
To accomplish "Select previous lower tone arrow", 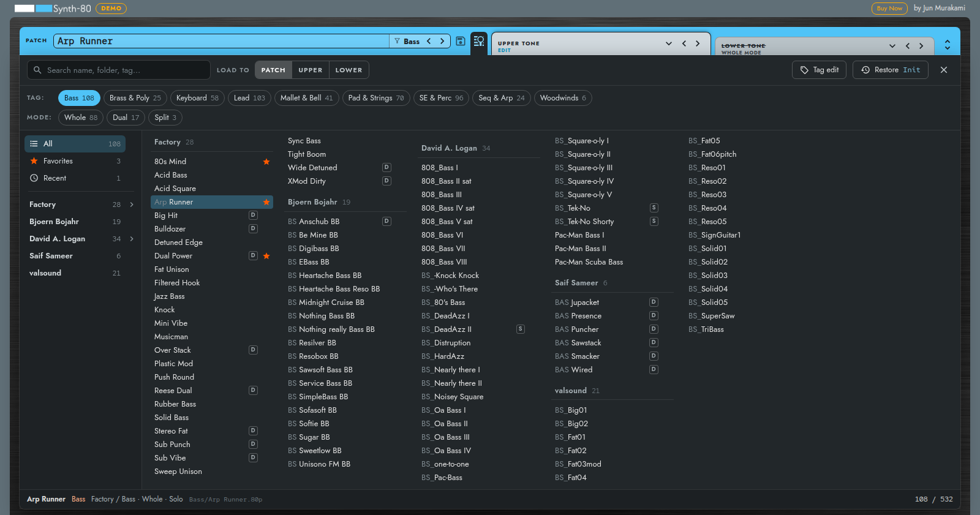I will [908, 46].
